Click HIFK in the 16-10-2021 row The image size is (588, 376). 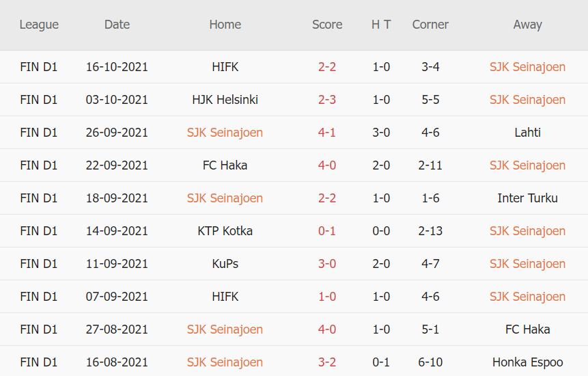225,67
